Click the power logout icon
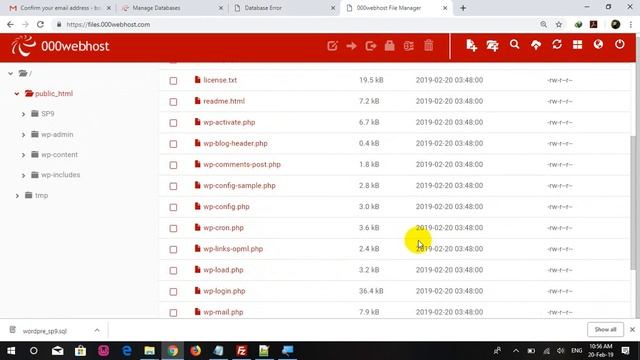 point(620,44)
